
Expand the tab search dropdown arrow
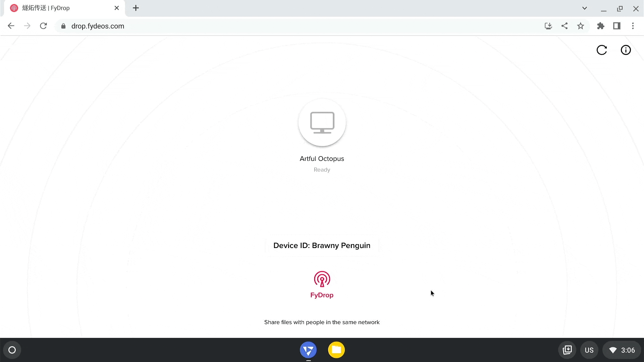tap(585, 8)
